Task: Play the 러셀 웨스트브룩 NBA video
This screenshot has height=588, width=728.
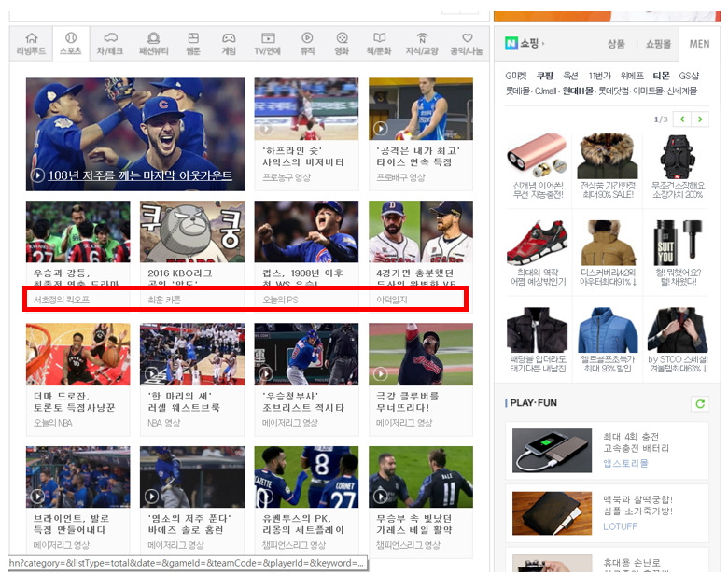Action: pos(151,373)
